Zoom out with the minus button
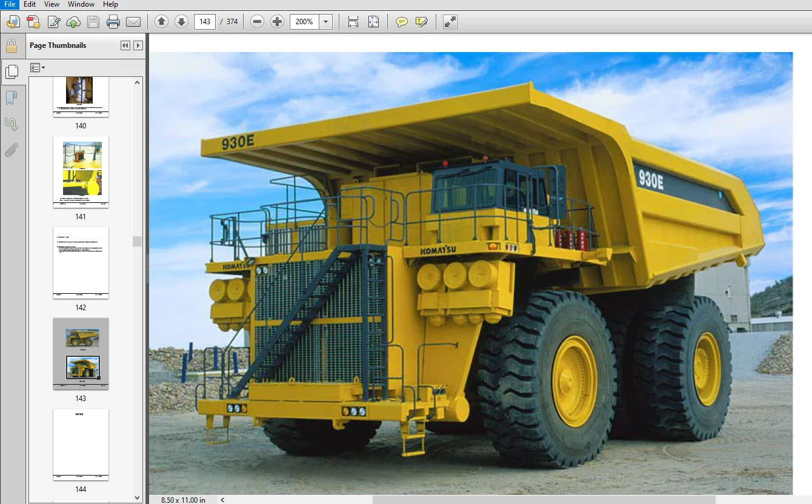812x504 pixels. point(257,22)
